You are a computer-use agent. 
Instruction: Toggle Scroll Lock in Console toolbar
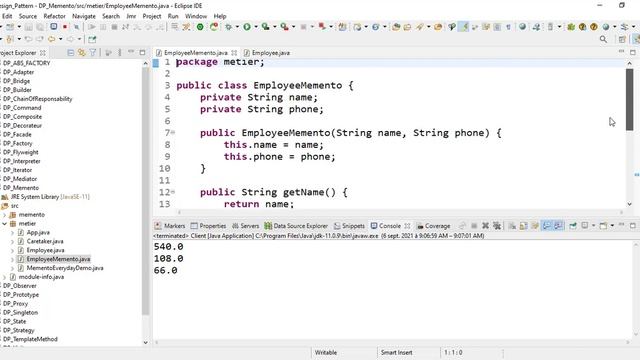[523, 226]
